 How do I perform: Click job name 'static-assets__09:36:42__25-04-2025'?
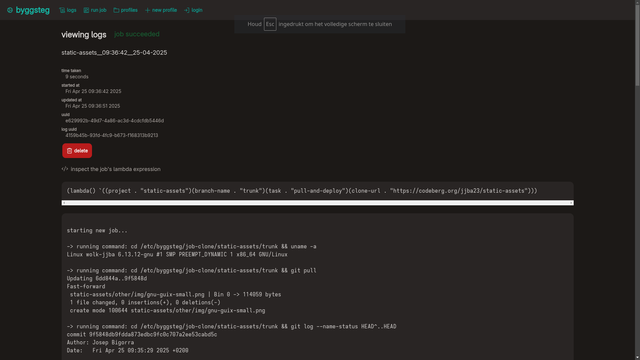(x=114, y=53)
